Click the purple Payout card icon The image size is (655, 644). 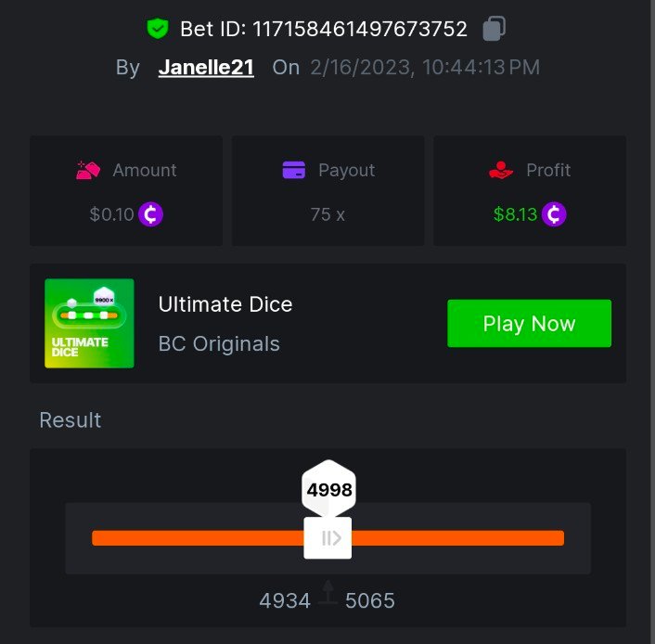coord(293,171)
